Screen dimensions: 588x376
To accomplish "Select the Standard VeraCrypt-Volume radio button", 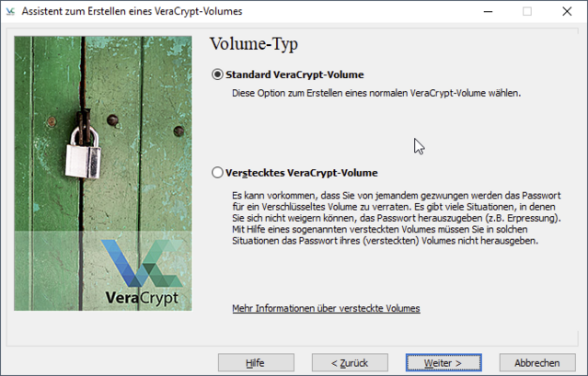I will tap(217, 74).
